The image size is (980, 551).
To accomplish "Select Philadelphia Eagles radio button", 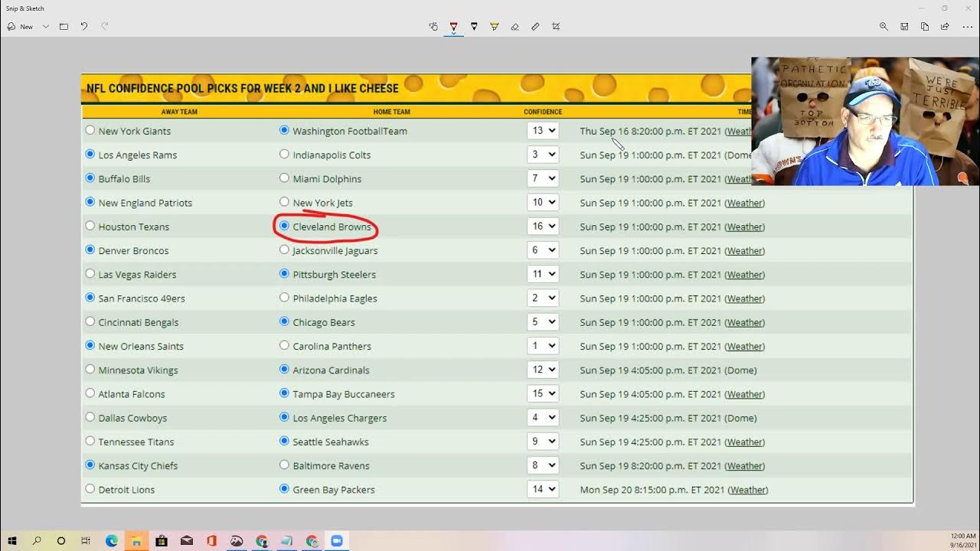I will tap(285, 297).
